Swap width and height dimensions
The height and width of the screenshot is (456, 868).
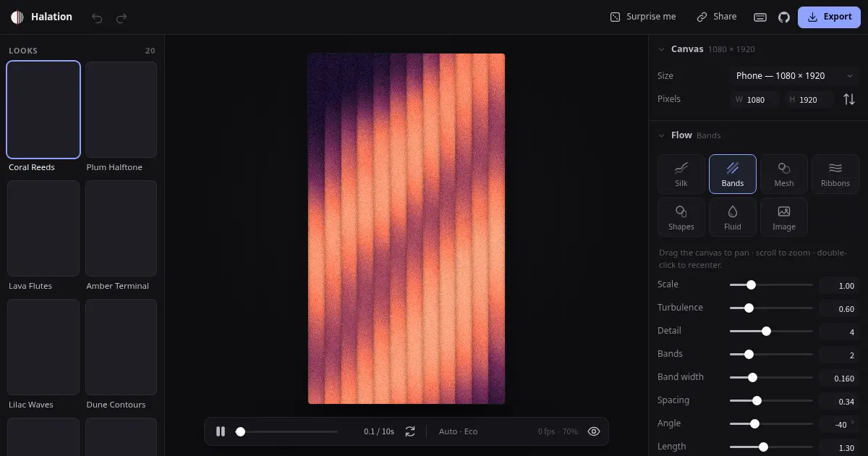click(849, 99)
